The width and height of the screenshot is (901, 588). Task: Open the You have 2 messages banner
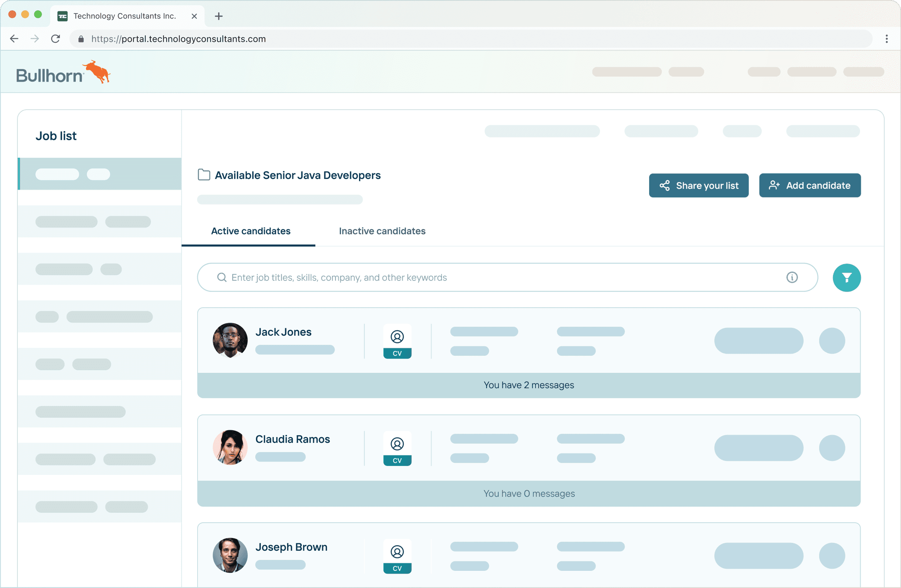pyautogui.click(x=528, y=385)
